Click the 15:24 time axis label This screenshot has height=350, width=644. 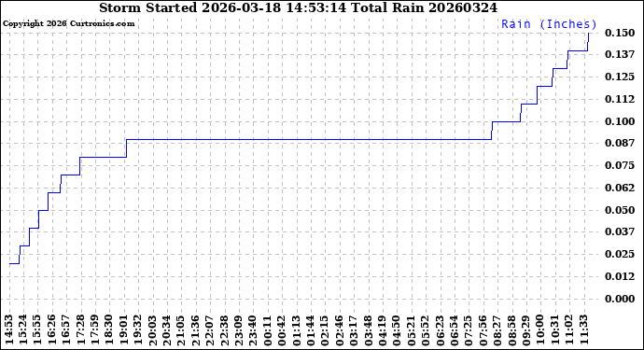pos(23,329)
